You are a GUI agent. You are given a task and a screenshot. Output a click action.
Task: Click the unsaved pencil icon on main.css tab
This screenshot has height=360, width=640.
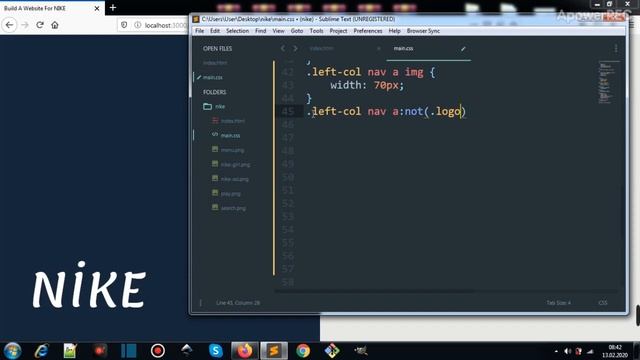pos(463,49)
